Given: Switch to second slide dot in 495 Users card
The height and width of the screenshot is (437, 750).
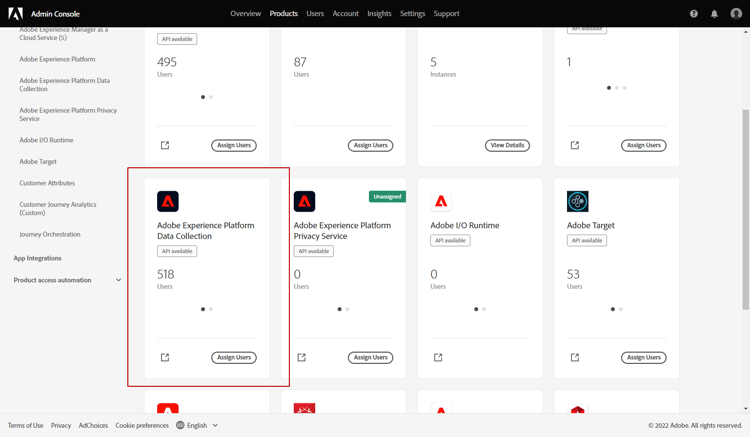Looking at the screenshot, I should (x=211, y=97).
